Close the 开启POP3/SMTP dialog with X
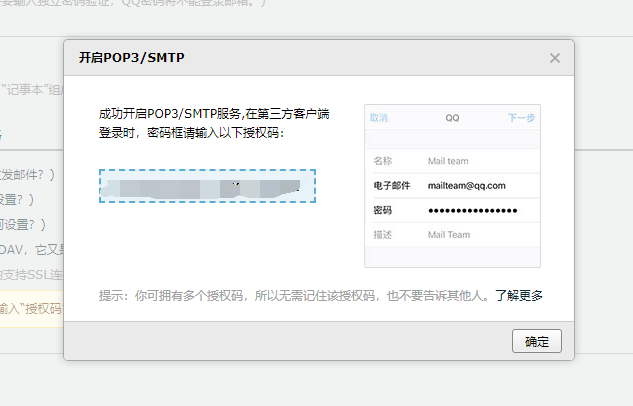The image size is (633, 406). coord(554,58)
